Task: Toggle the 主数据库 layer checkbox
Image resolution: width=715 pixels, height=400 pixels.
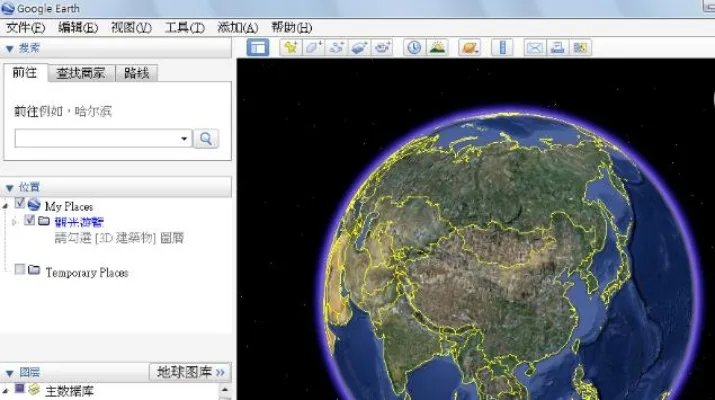Action: [19, 388]
